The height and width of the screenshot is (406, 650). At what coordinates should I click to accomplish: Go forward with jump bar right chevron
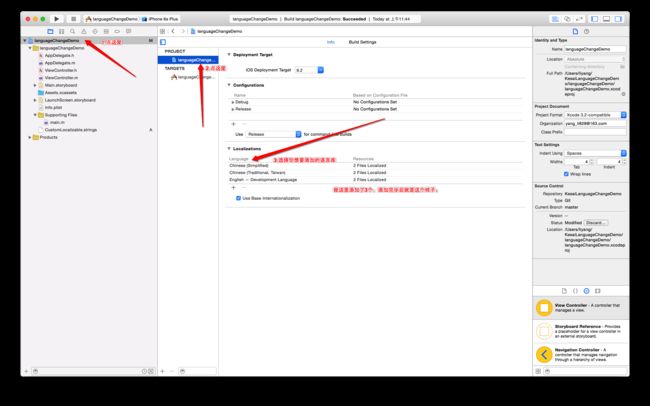(183, 32)
